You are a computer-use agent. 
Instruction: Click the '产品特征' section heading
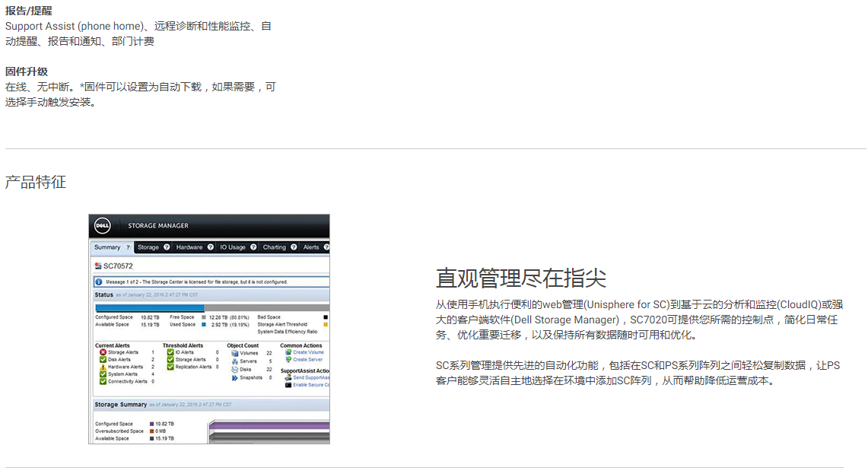36,182
